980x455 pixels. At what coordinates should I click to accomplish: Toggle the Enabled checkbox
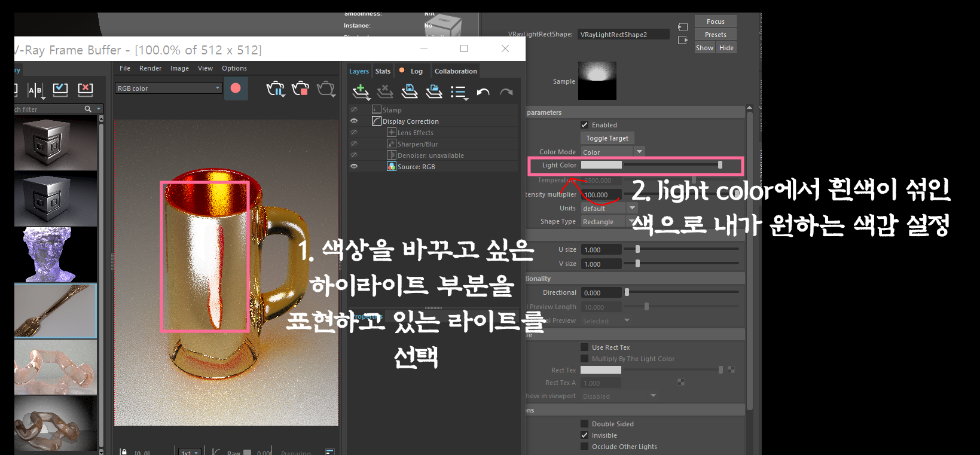(585, 125)
